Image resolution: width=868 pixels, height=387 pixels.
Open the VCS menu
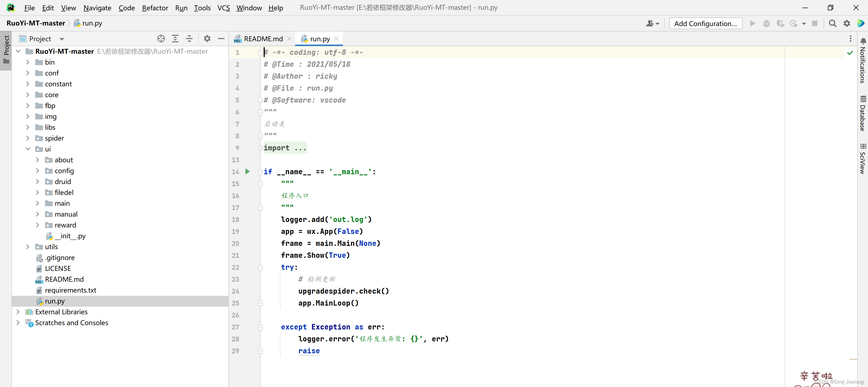pos(224,8)
